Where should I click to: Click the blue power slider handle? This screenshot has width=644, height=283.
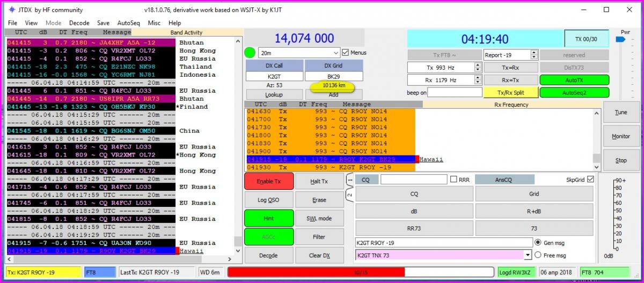(x=620, y=39)
